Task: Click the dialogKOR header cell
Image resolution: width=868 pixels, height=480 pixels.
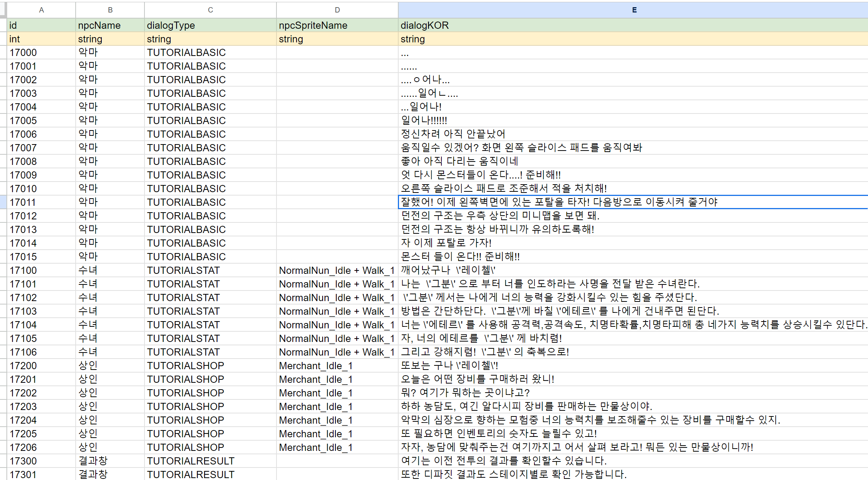Action: (425, 25)
